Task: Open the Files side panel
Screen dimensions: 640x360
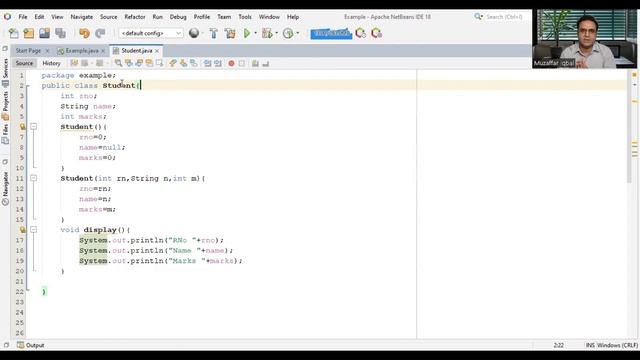Action: pos(5,134)
